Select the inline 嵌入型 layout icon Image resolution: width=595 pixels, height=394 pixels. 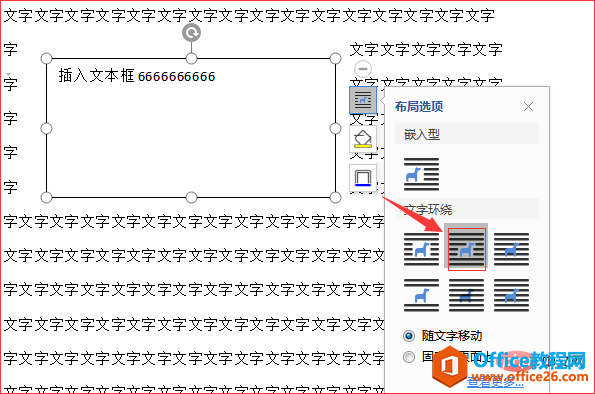[x=421, y=174]
